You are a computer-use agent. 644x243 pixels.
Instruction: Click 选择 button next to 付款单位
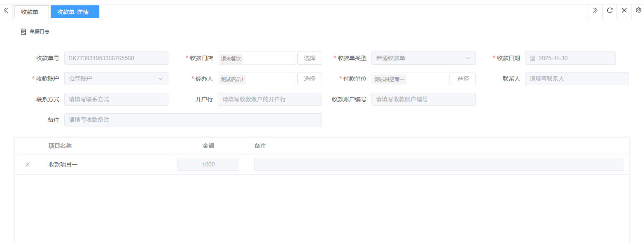coord(463,79)
